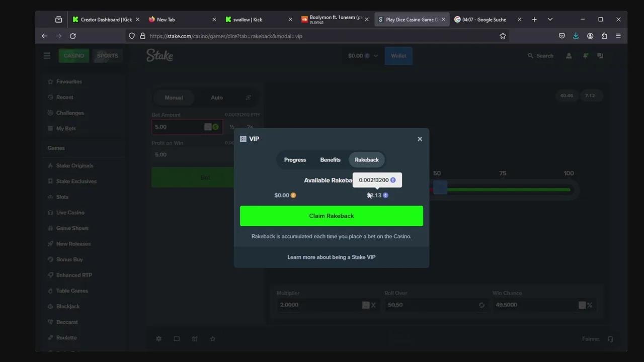Open the Firefox account icon
The image size is (644, 362).
(x=590, y=36)
